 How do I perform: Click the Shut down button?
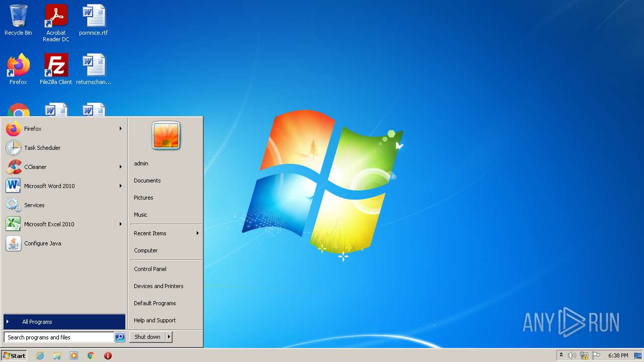[x=147, y=337]
